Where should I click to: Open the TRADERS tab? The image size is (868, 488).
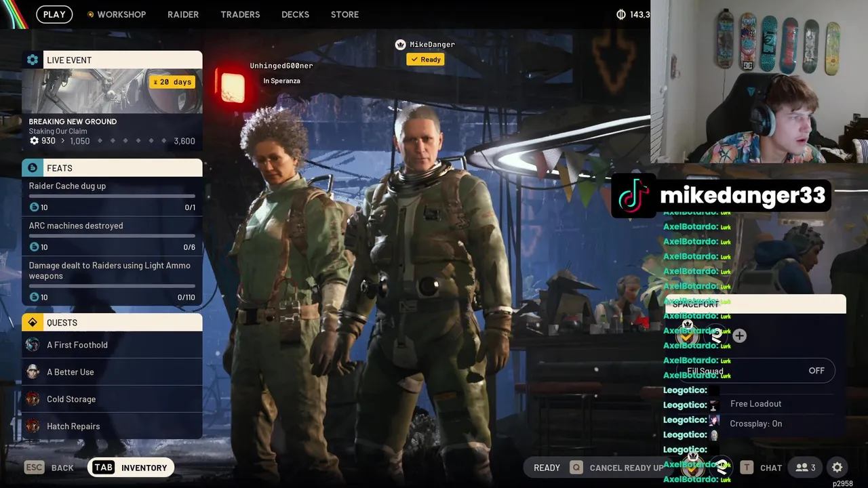point(240,14)
